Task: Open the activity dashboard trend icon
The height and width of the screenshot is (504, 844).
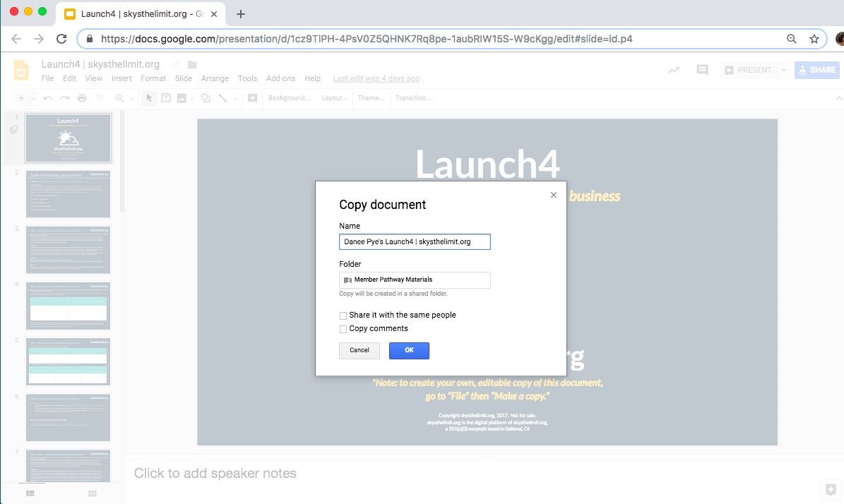Action: (673, 70)
